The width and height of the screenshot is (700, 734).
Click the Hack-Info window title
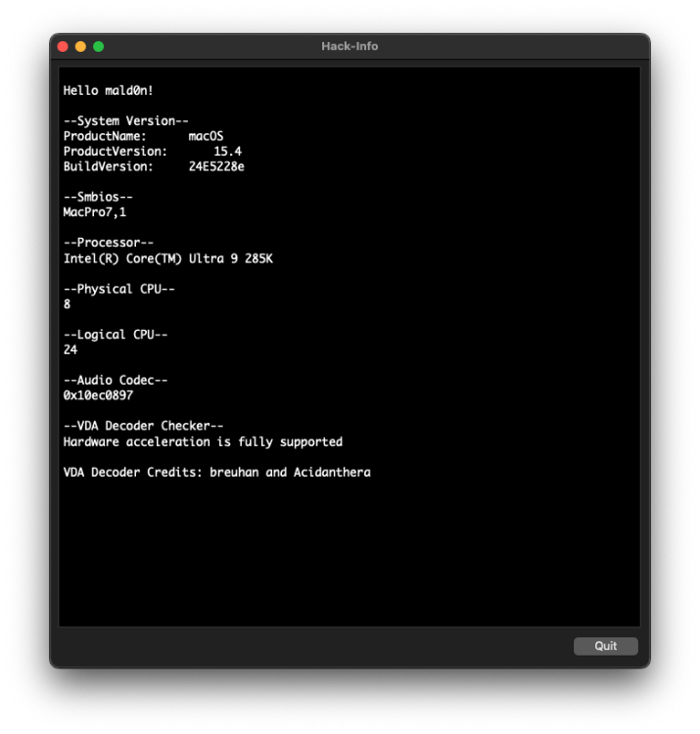(x=350, y=46)
